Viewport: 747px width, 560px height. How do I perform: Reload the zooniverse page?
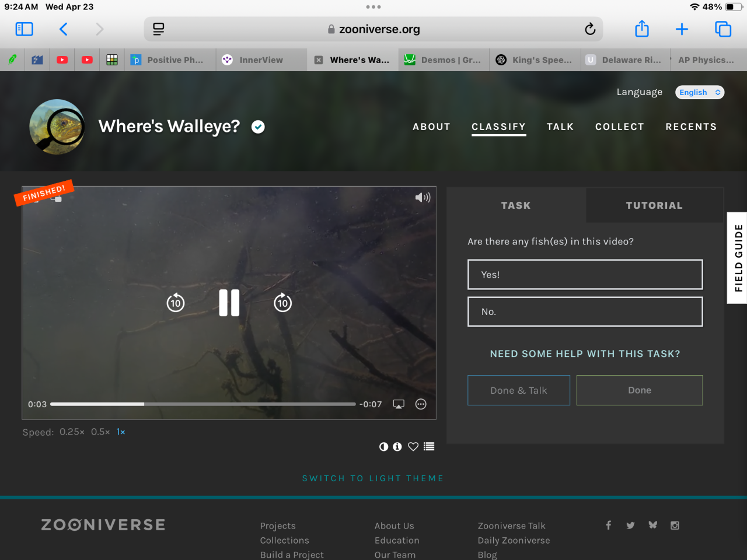click(590, 29)
